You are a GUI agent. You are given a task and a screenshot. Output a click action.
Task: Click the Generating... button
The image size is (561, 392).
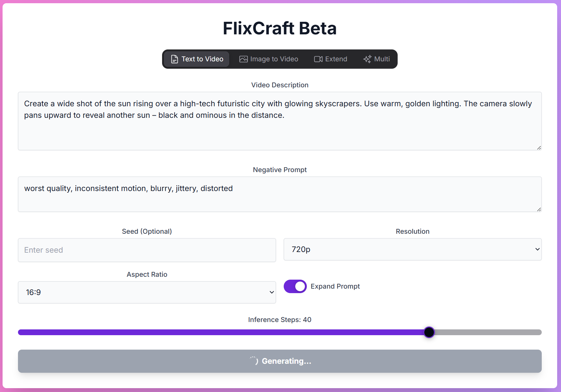point(280,361)
